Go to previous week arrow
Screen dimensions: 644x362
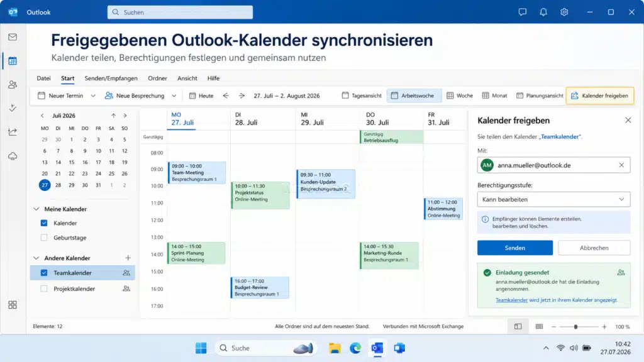click(226, 96)
